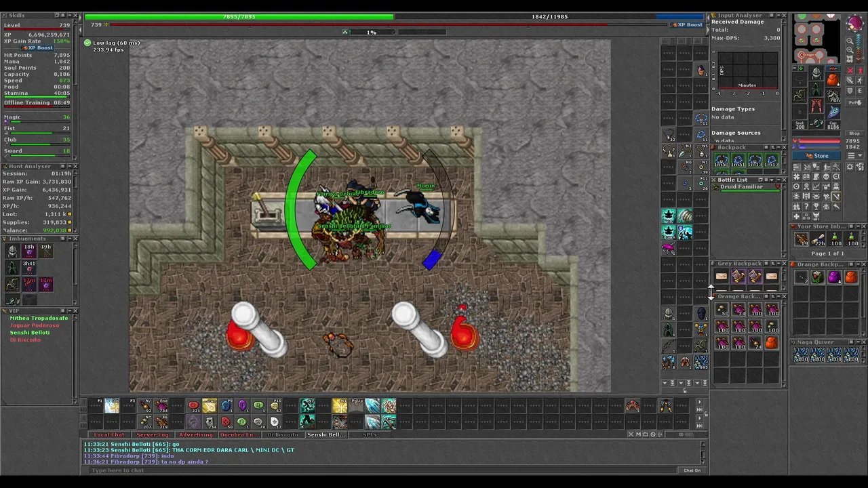The height and width of the screenshot is (488, 868).
Task: Click the mushroom stack of 50
Action: click(x=722, y=309)
